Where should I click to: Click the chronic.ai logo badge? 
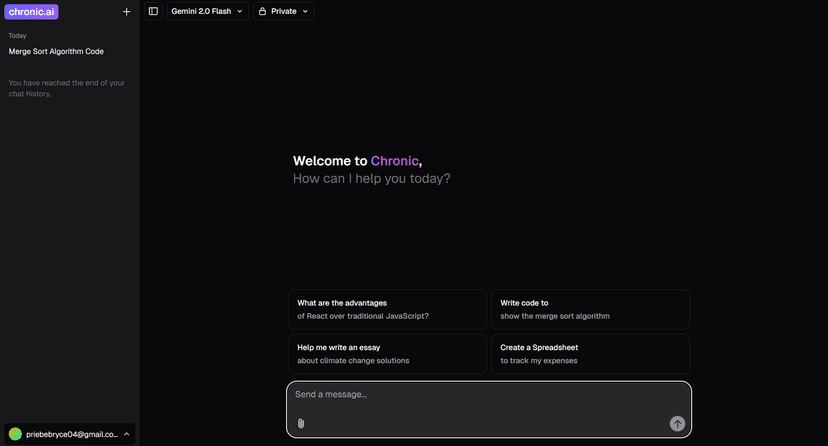[31, 12]
